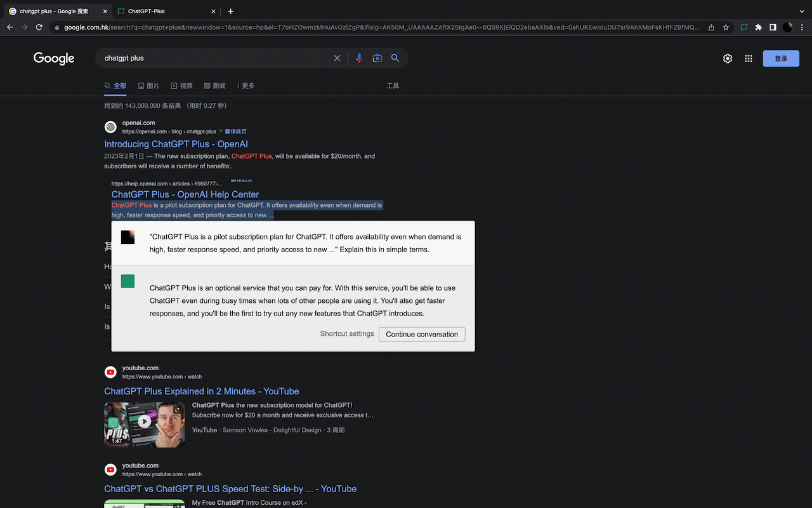Image resolution: width=812 pixels, height=508 pixels.
Task: Open the 工具 search tools
Action: tap(393, 86)
